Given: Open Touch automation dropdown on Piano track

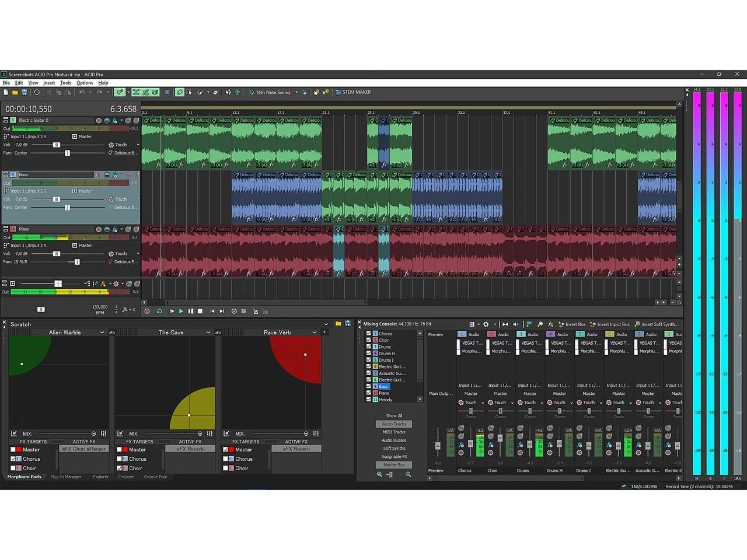Looking at the screenshot, I should (138, 254).
